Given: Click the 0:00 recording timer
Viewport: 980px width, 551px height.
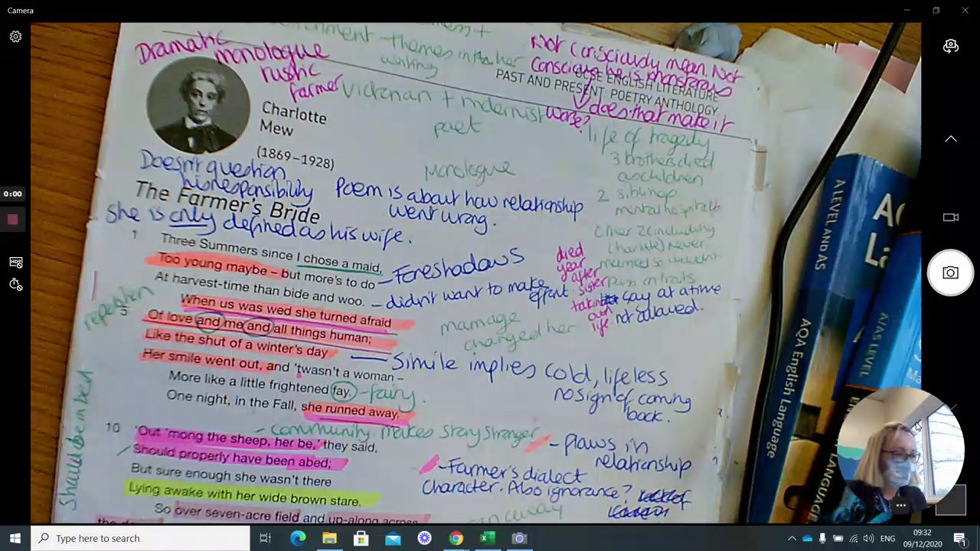Looking at the screenshot, I should (12, 194).
